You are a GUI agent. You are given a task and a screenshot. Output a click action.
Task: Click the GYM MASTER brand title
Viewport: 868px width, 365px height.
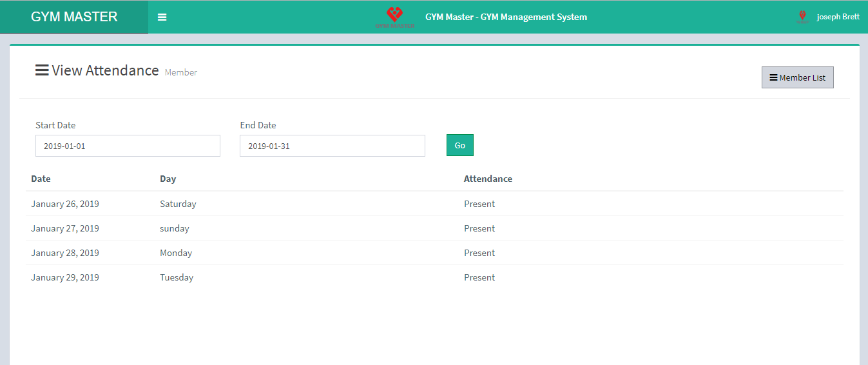coord(74,17)
